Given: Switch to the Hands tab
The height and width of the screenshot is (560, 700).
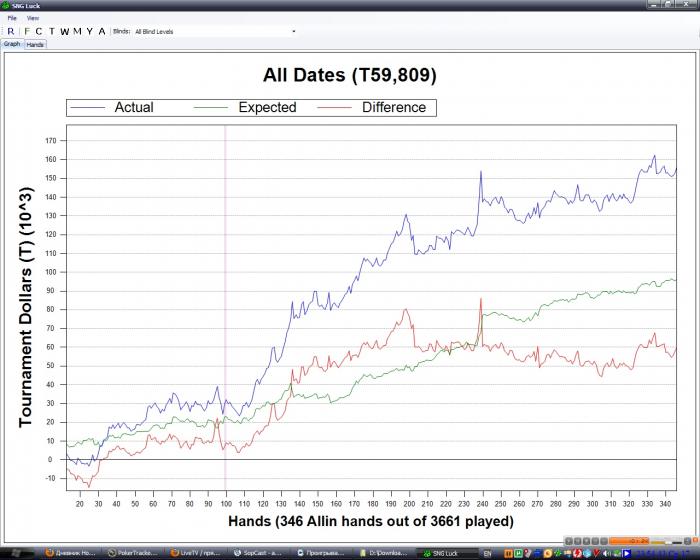Looking at the screenshot, I should click(x=34, y=45).
